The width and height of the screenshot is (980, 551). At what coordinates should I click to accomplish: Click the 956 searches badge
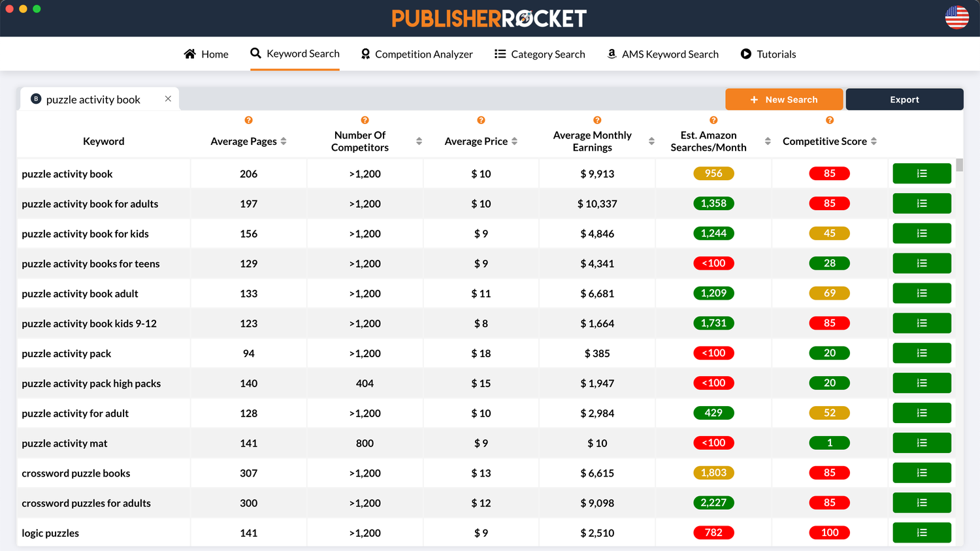(x=713, y=174)
